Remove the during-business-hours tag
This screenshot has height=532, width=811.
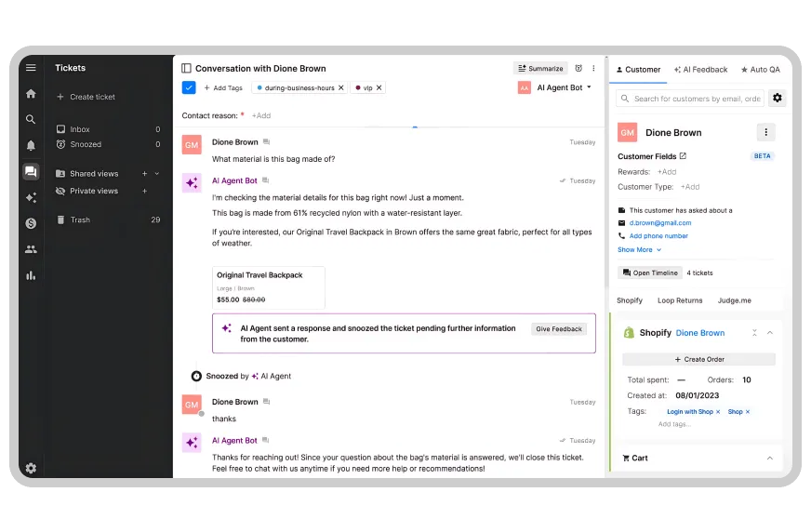point(340,87)
